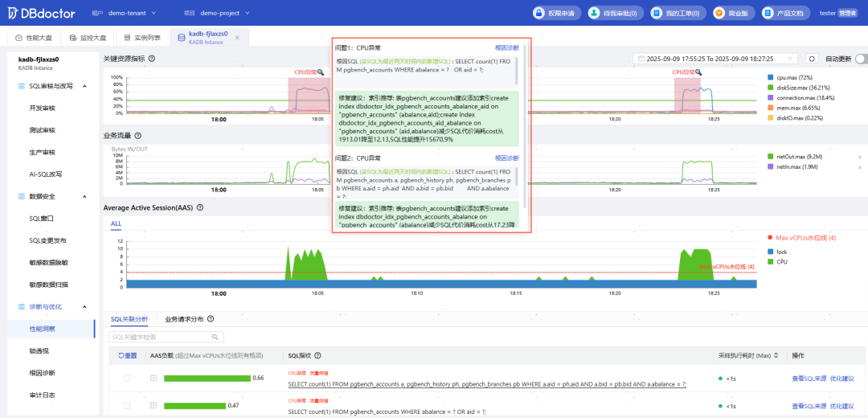Click the CPU legend swatch under AAS
The height and width of the screenshot is (418, 868).
point(770,261)
